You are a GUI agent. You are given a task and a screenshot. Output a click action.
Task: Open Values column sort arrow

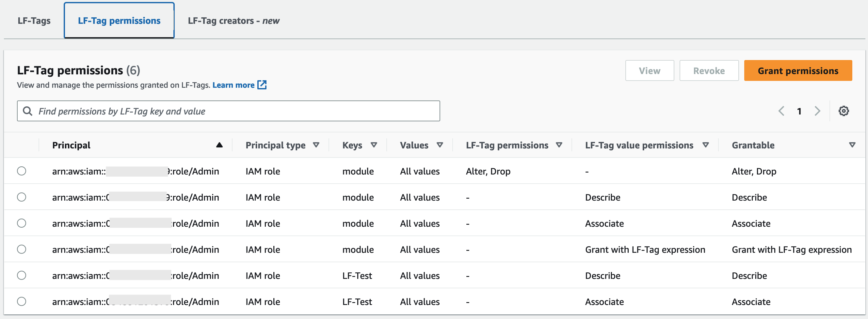click(440, 145)
